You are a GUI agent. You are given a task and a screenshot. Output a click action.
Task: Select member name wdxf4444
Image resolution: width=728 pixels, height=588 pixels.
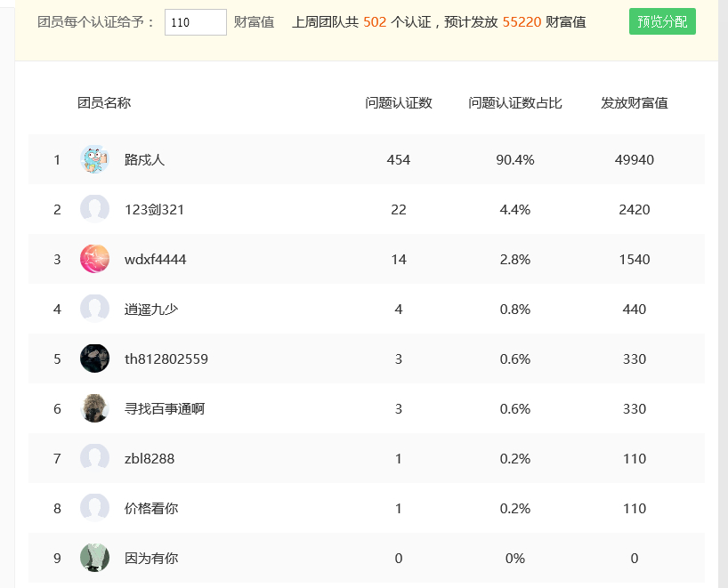click(155, 259)
